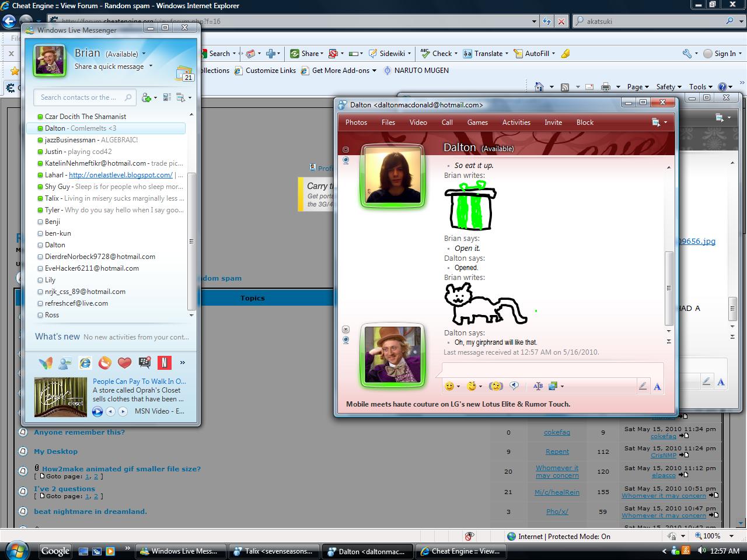The image size is (747, 560).
Task: Click the Windows Start orb
Action: coord(16,550)
